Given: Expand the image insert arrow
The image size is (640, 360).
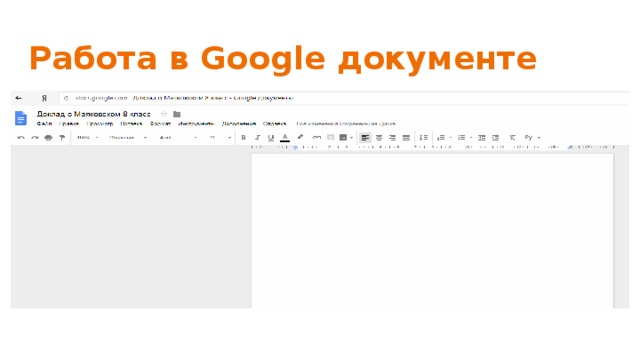Looking at the screenshot, I should tap(351, 138).
